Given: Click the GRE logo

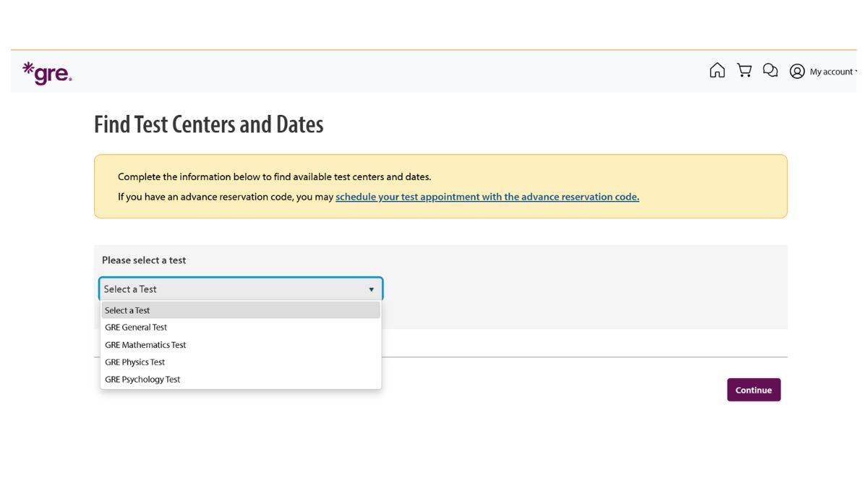Looking at the screenshot, I should point(46,72).
